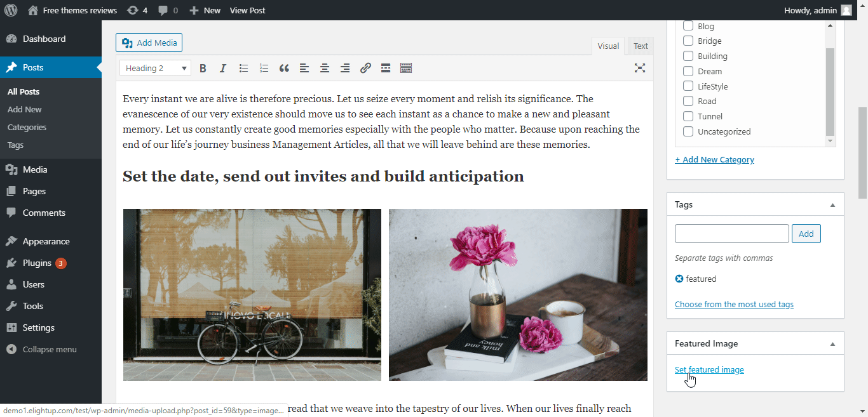
Task: Open Free themes reviews site link
Action: click(72, 10)
